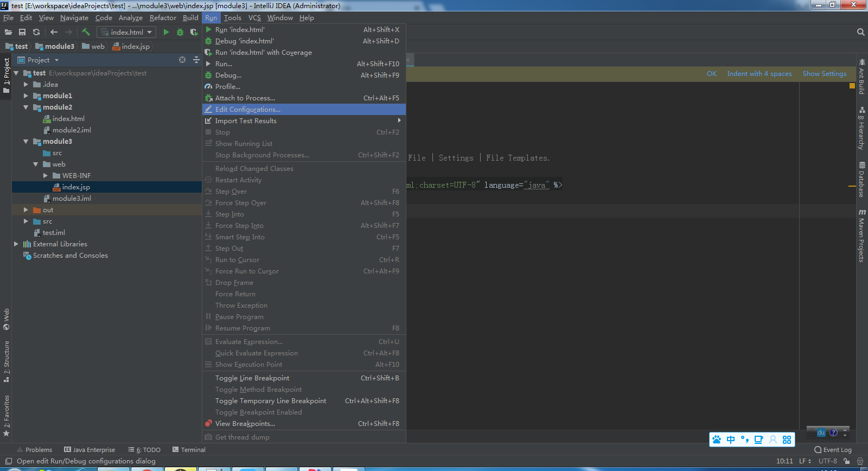868x471 pixels.
Task: Open the Database side panel
Action: [x=861, y=179]
